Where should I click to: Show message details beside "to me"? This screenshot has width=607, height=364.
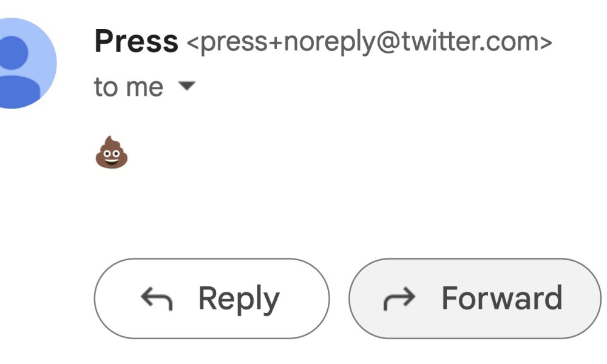click(186, 86)
